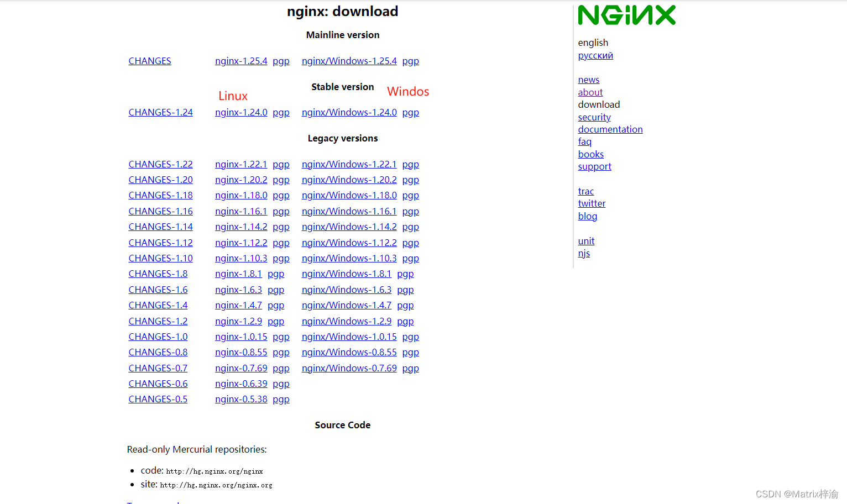
Task: Download nginx/Windows-1.14.2
Action: (x=349, y=227)
